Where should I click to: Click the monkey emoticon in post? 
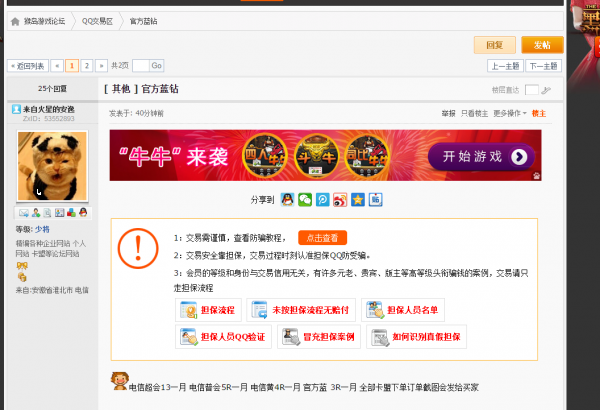pos(120,381)
